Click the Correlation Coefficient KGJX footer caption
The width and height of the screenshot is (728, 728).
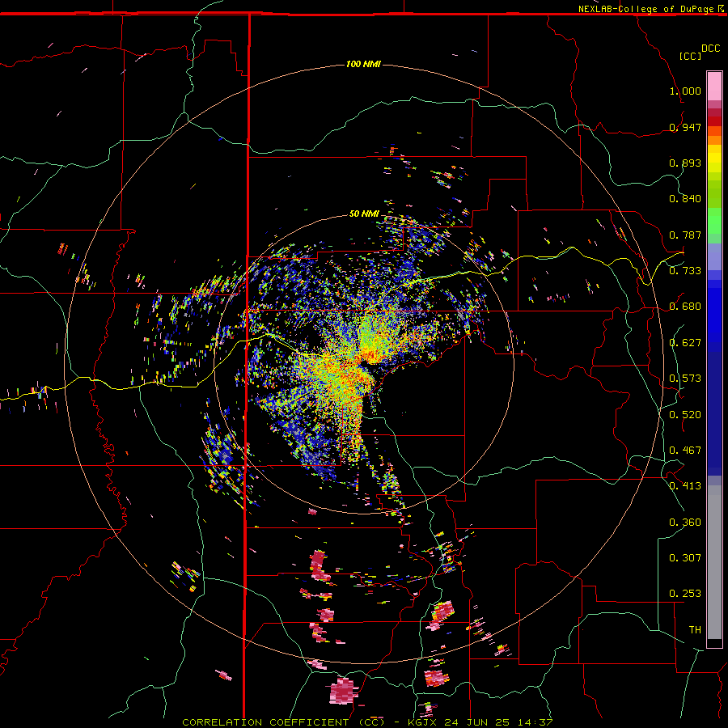[367, 722]
